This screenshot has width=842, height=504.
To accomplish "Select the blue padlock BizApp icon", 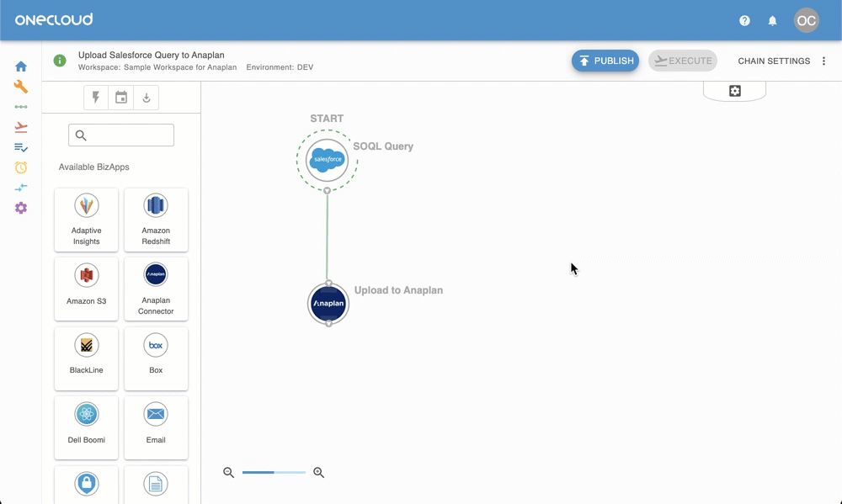I will (x=87, y=484).
